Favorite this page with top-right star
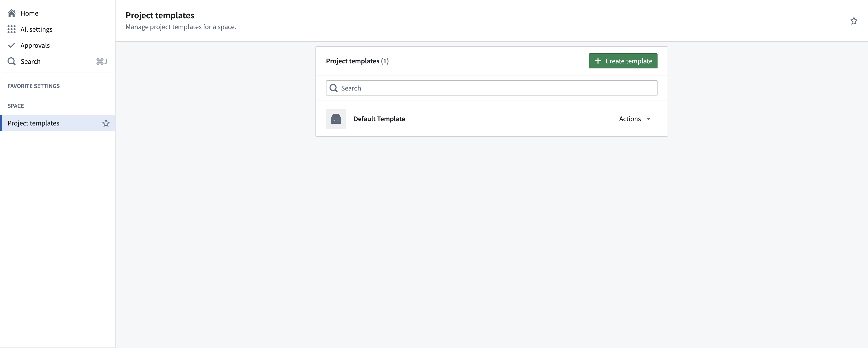This screenshot has height=348, width=868. click(x=853, y=21)
